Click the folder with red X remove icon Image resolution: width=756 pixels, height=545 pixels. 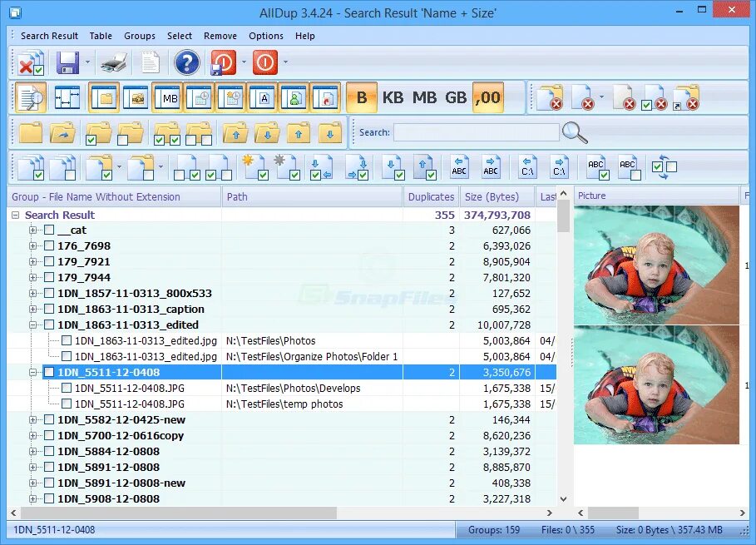coord(549,98)
